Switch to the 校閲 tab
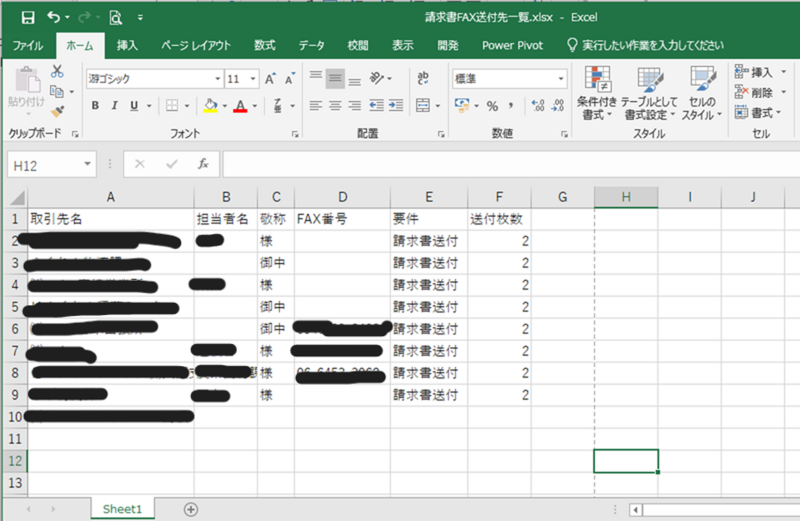Image resolution: width=800 pixels, height=521 pixels. pos(358,45)
